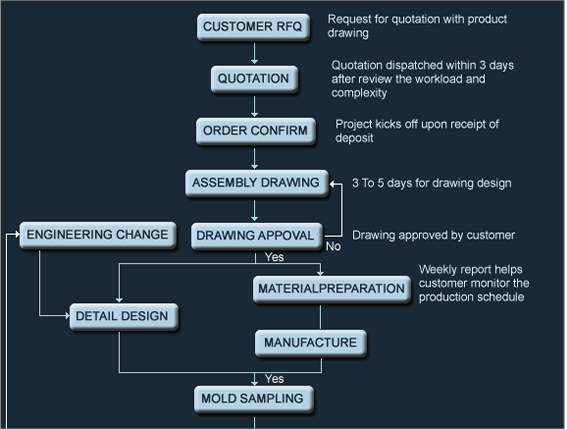Image resolution: width=567 pixels, height=430 pixels.
Task: Click the DRAWING APPOVAL box
Action: (x=256, y=236)
